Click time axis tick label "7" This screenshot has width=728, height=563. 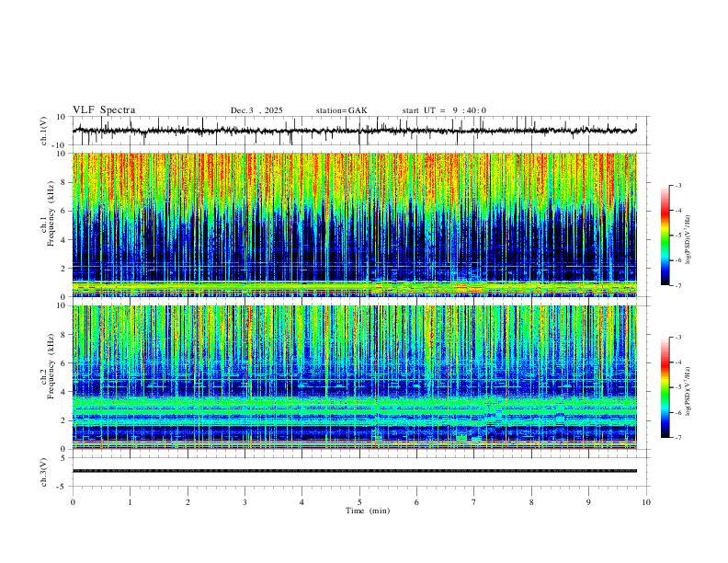474,502
